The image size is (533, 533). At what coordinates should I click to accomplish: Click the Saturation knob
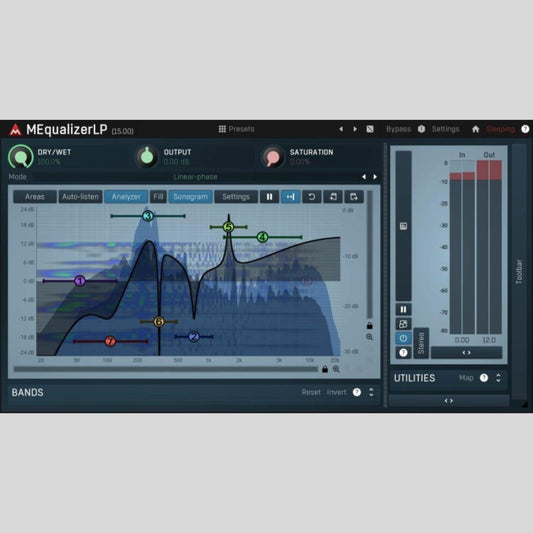pyautogui.click(x=273, y=157)
